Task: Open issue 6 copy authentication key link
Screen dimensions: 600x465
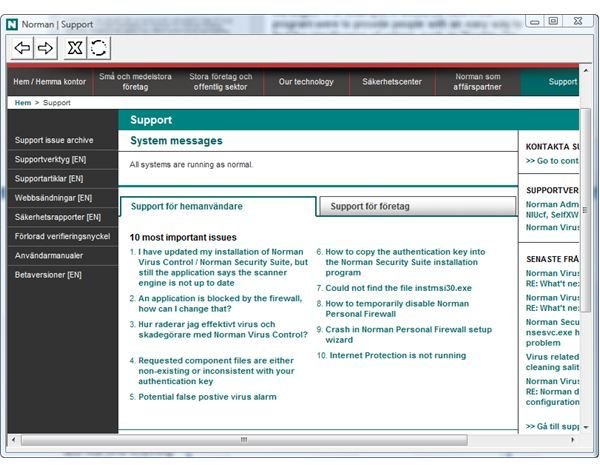Action: (405, 262)
